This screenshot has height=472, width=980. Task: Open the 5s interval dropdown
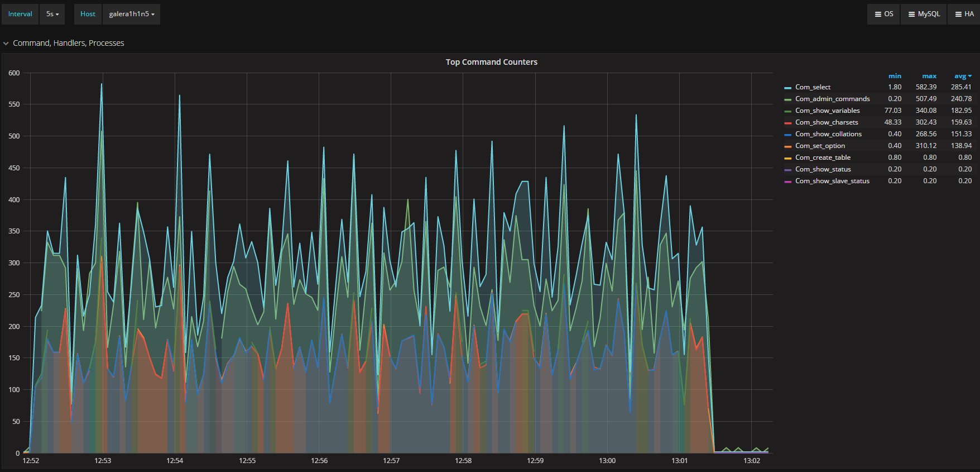tap(52, 14)
